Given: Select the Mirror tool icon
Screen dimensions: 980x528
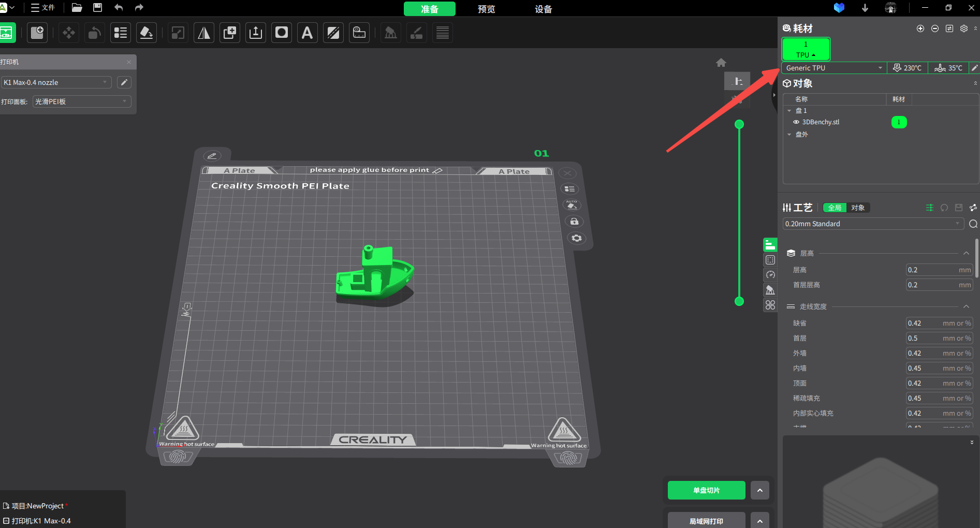Looking at the screenshot, I should tap(204, 33).
